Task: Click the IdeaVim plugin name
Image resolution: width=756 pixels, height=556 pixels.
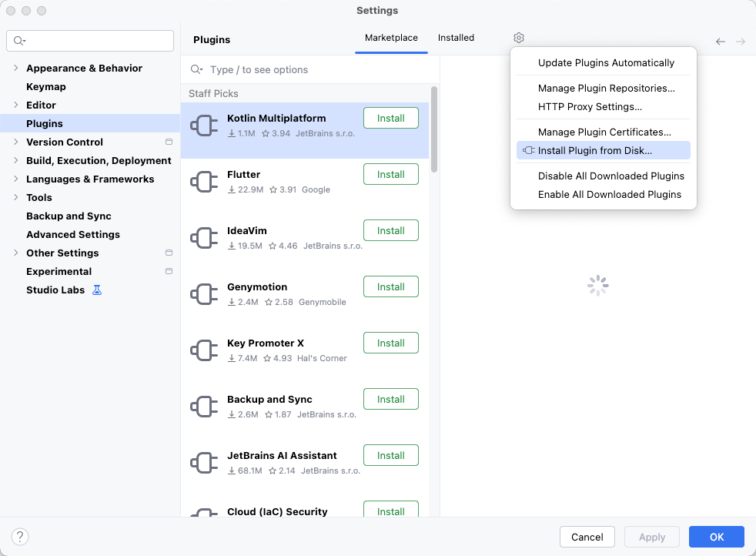Action: pos(247,230)
